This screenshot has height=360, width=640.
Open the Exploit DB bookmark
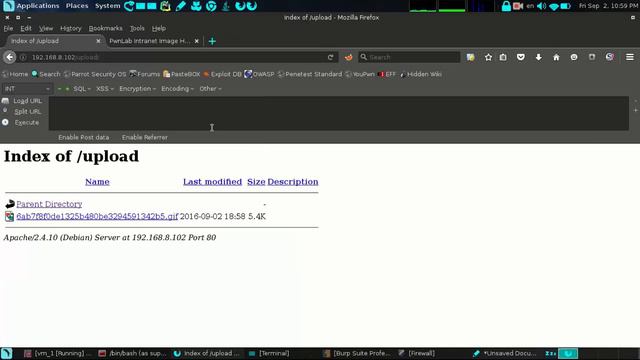click(222, 74)
